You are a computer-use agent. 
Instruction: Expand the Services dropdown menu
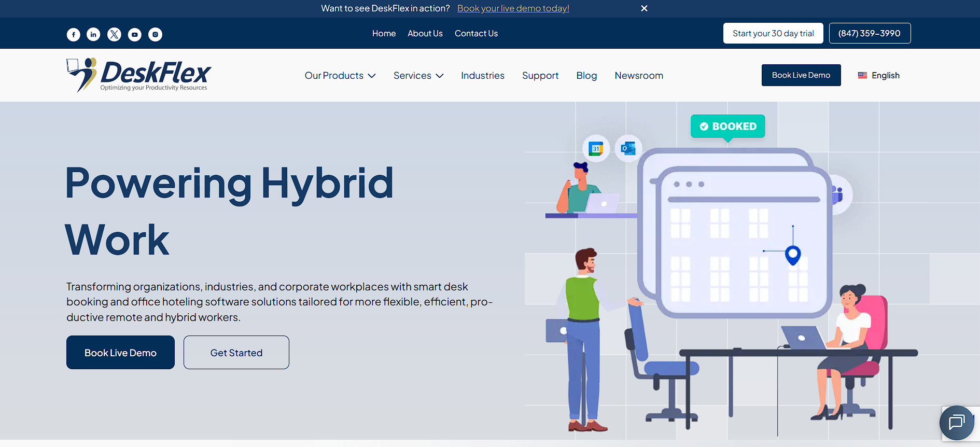(418, 76)
